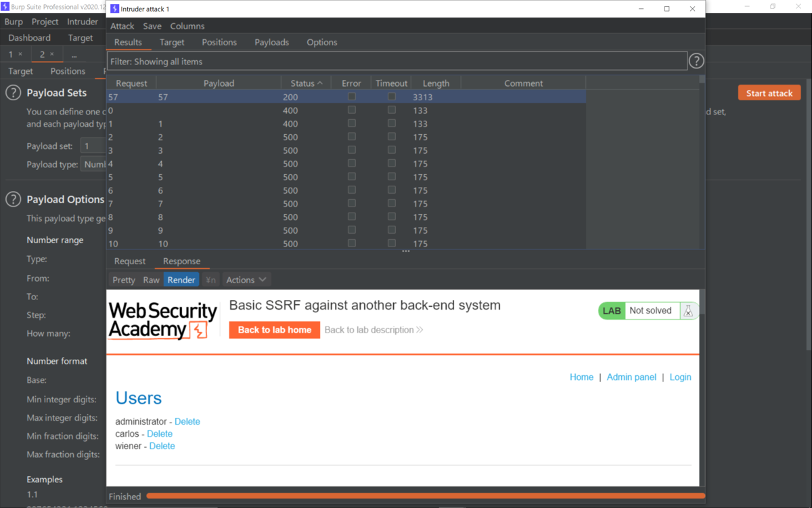Sort results by Length column
The height and width of the screenshot is (508, 812).
(x=436, y=83)
